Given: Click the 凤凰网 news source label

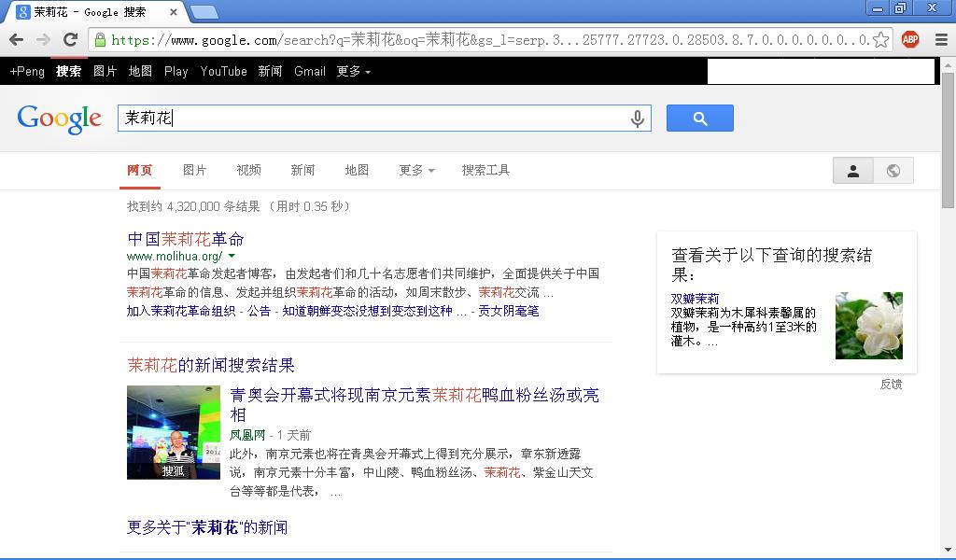Looking at the screenshot, I should 247,435.
